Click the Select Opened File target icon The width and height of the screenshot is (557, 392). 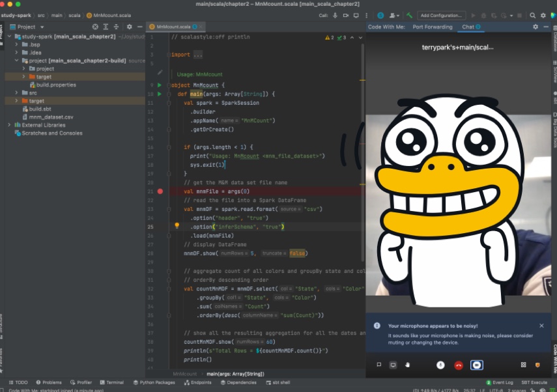pyautogui.click(x=95, y=27)
